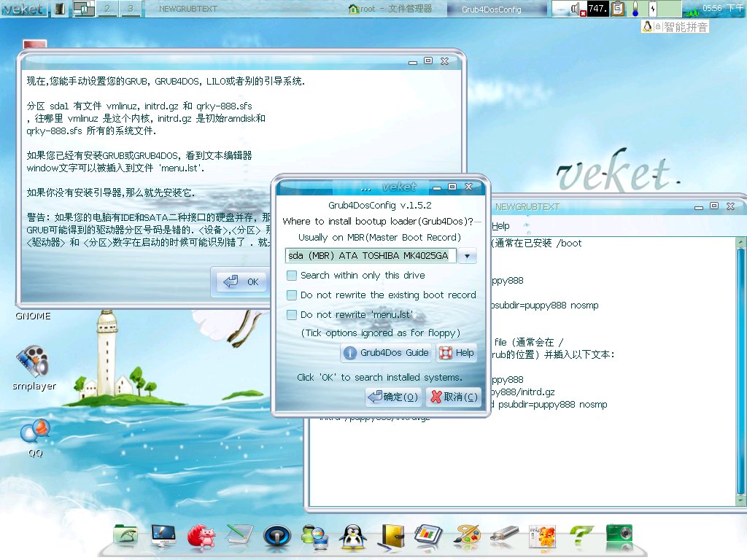Open the veket start menu
Viewport: 747px width, 560px height.
24,9
